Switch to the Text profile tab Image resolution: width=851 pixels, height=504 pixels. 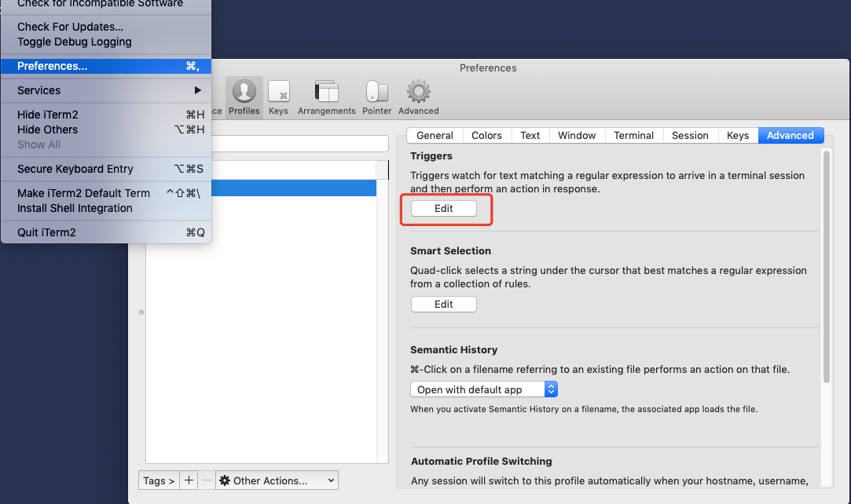[530, 136]
